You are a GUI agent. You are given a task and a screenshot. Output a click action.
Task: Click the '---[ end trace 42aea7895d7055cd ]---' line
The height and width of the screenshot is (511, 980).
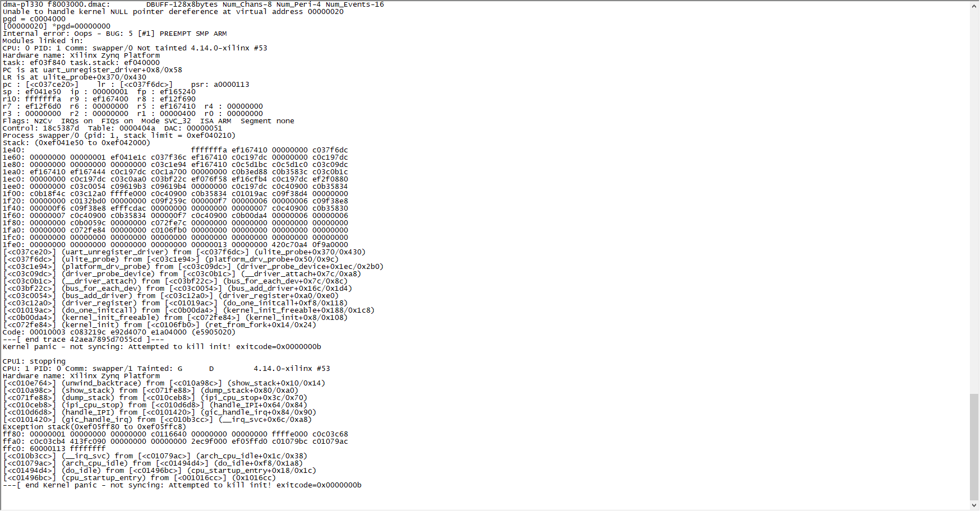84,340
